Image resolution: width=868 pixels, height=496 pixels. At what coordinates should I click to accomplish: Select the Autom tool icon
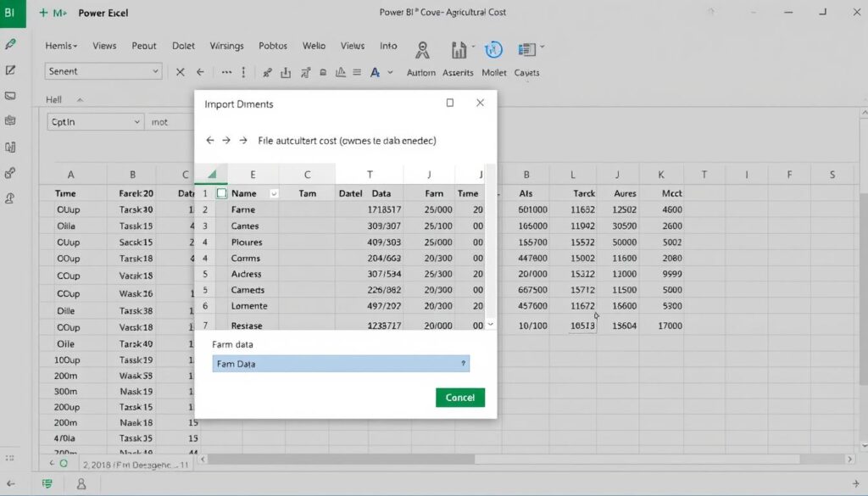pyautogui.click(x=421, y=49)
